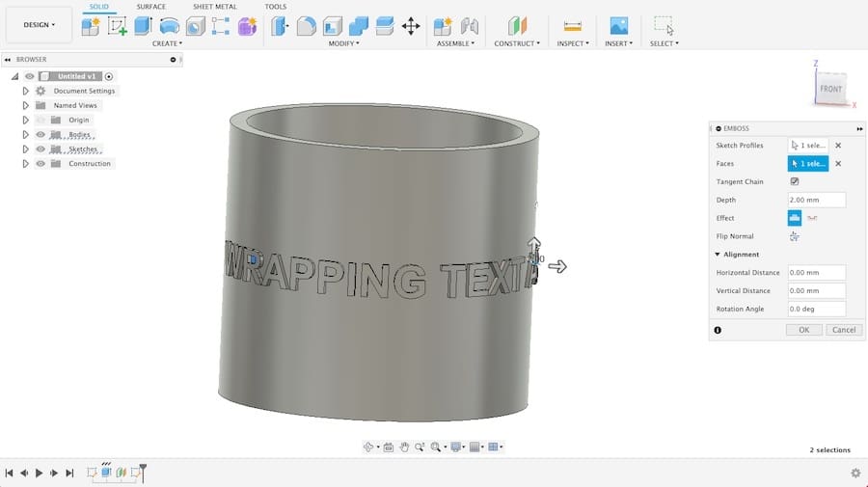Open the Display Settings monitor icon

point(455,446)
